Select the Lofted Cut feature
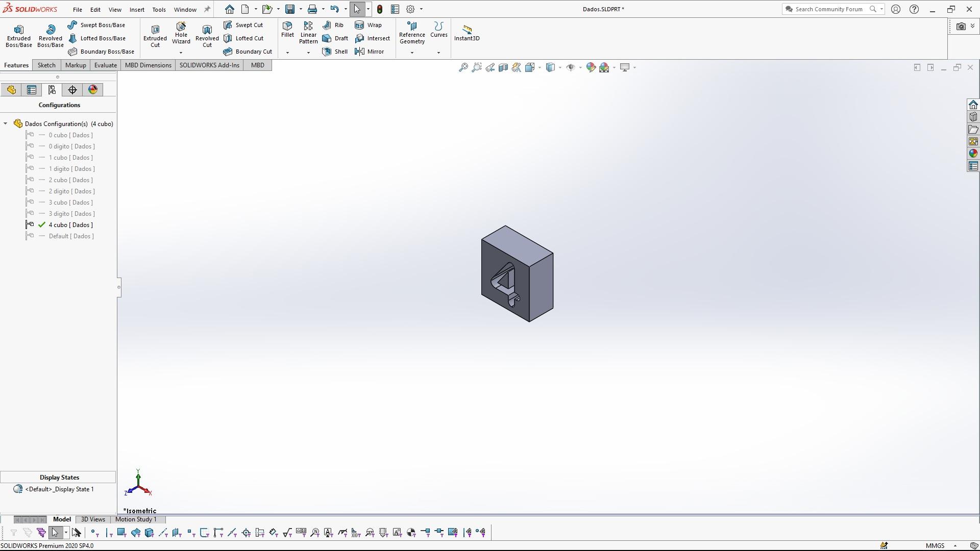The width and height of the screenshot is (980, 551). pyautogui.click(x=243, y=38)
